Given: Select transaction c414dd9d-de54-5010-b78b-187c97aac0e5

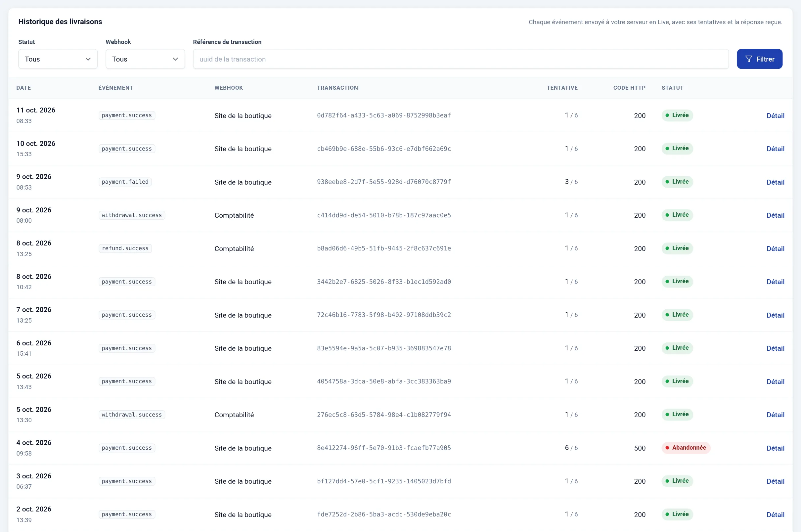Looking at the screenshot, I should (384, 215).
